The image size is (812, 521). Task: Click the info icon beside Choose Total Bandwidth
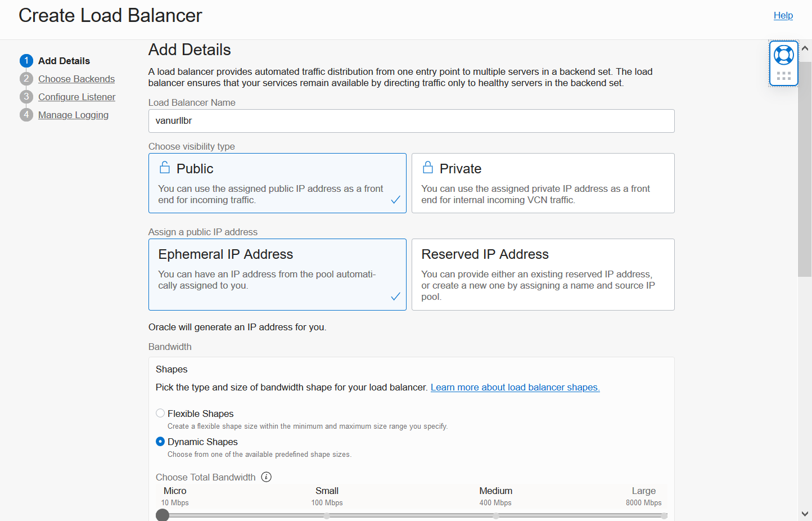pos(266,477)
